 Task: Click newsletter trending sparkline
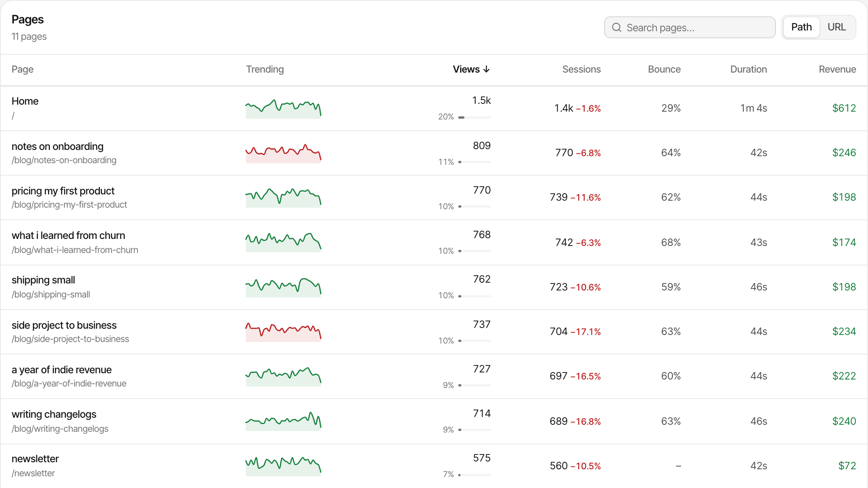(x=283, y=467)
